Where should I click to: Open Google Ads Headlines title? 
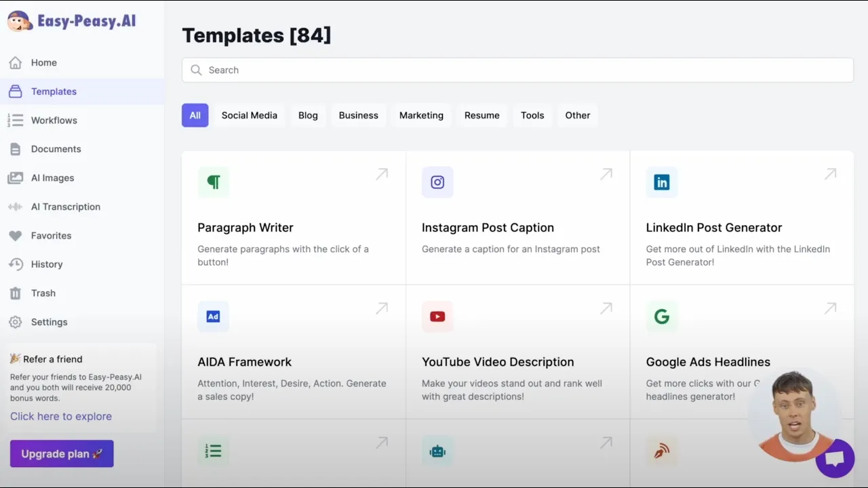(x=708, y=362)
